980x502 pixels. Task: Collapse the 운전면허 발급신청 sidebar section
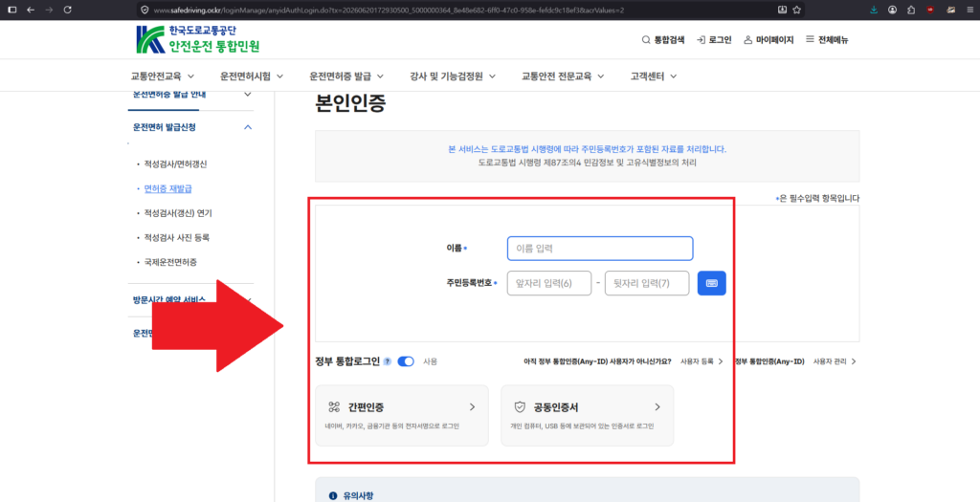pos(248,127)
